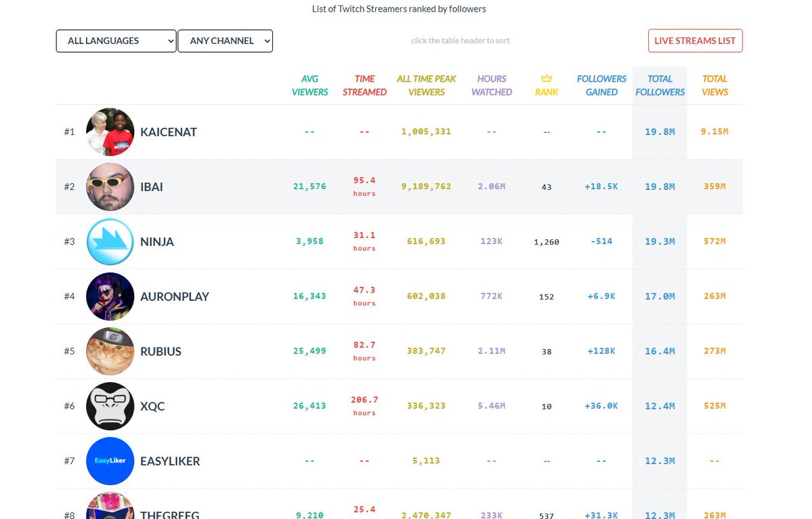The width and height of the screenshot is (812, 519).
Task: Select NINJA total followers 19.3M
Action: [660, 241]
